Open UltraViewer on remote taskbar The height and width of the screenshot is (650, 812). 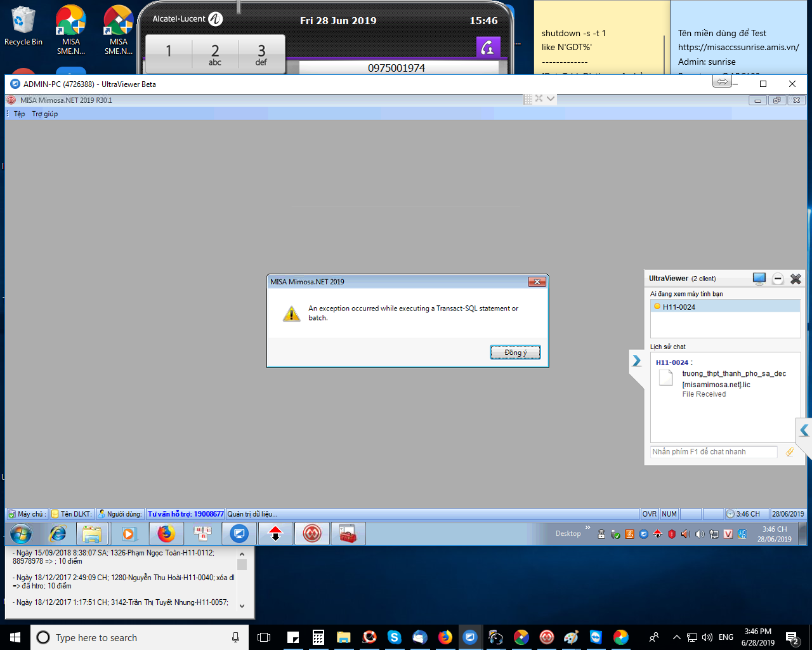239,534
